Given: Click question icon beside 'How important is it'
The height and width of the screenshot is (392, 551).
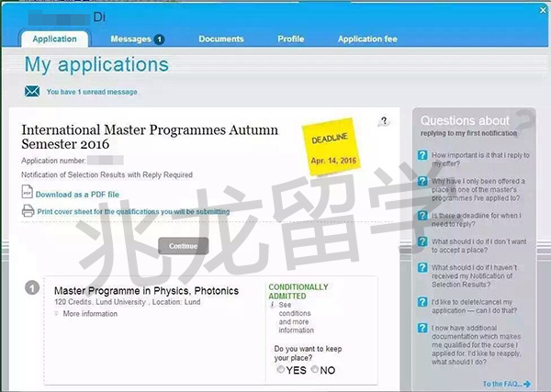Looking at the screenshot, I should click(x=422, y=156).
